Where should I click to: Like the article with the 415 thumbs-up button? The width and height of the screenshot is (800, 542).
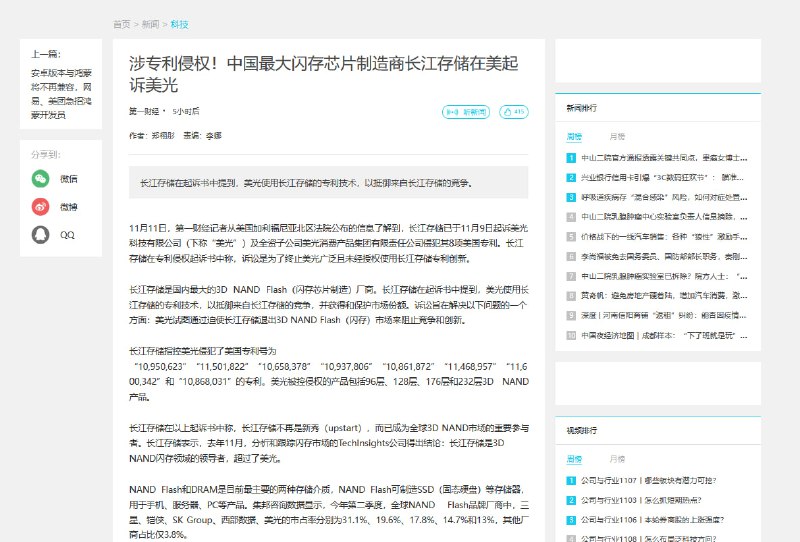click(514, 112)
